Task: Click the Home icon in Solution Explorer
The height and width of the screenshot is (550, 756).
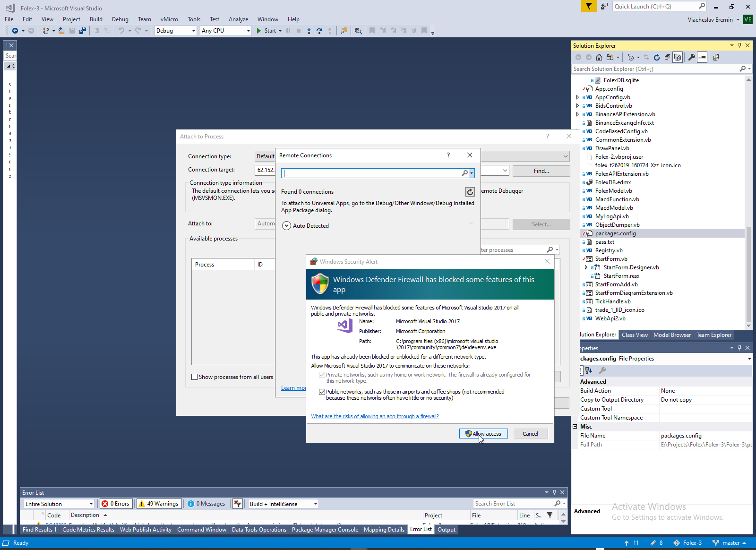Action: pos(599,57)
